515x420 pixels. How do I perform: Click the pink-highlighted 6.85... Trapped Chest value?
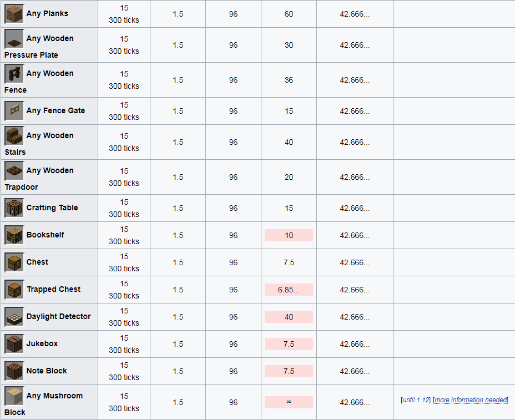[x=289, y=290]
